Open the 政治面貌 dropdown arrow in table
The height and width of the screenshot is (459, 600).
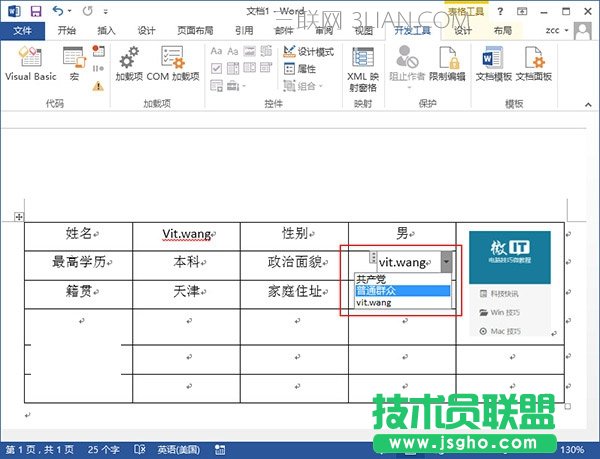point(446,262)
